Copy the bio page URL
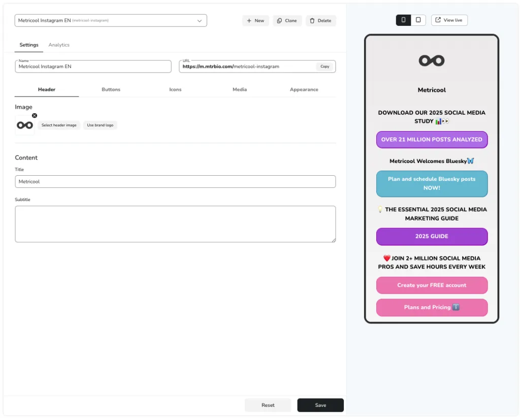 point(324,67)
